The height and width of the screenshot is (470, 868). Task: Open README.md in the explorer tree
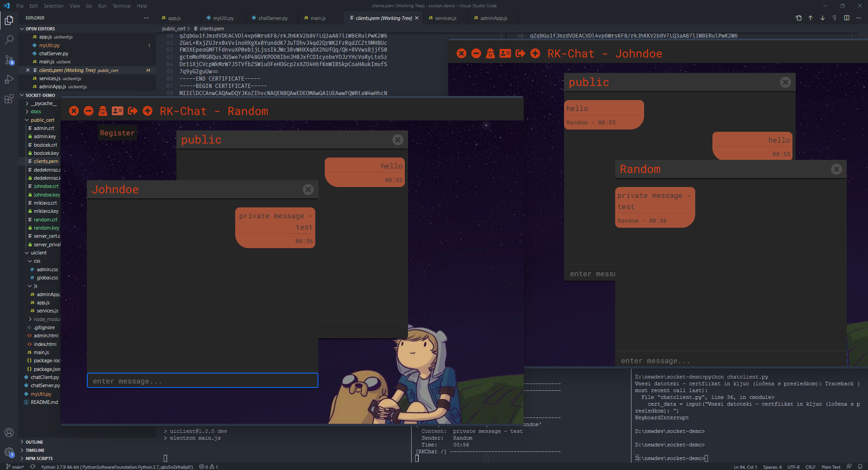tap(44, 402)
